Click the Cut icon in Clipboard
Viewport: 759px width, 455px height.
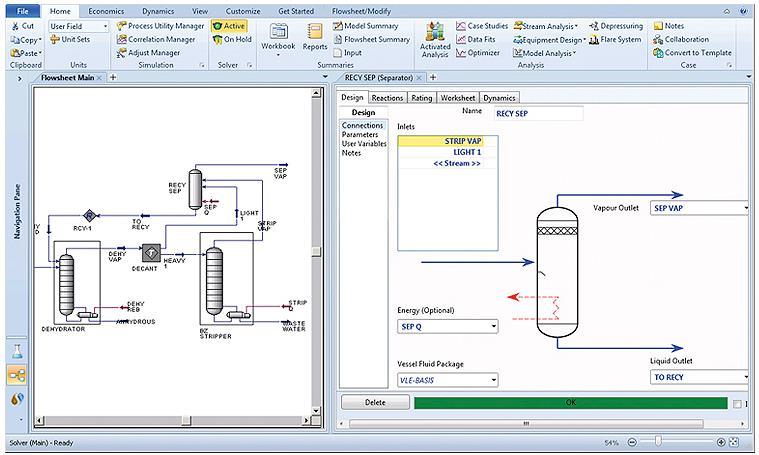pos(15,26)
